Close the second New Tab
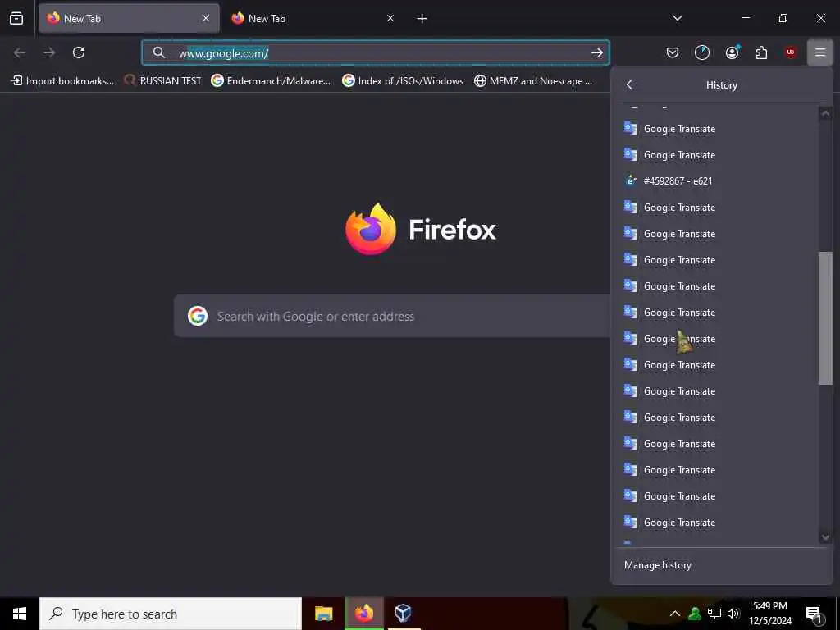840x630 pixels. (390, 18)
